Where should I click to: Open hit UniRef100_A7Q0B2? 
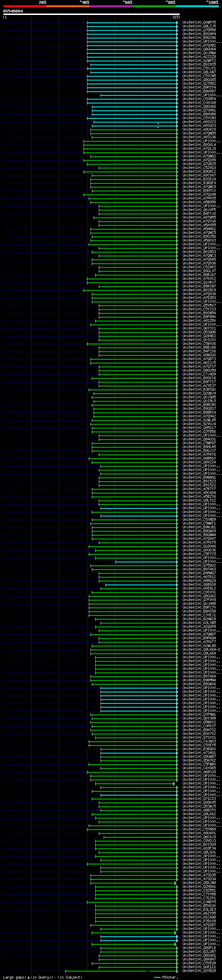coord(199,45)
